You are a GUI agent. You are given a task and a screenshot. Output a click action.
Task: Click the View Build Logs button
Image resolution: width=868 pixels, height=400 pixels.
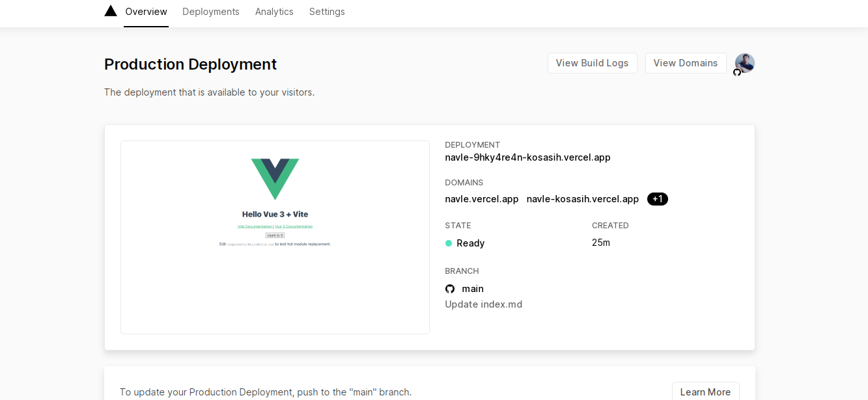click(592, 63)
